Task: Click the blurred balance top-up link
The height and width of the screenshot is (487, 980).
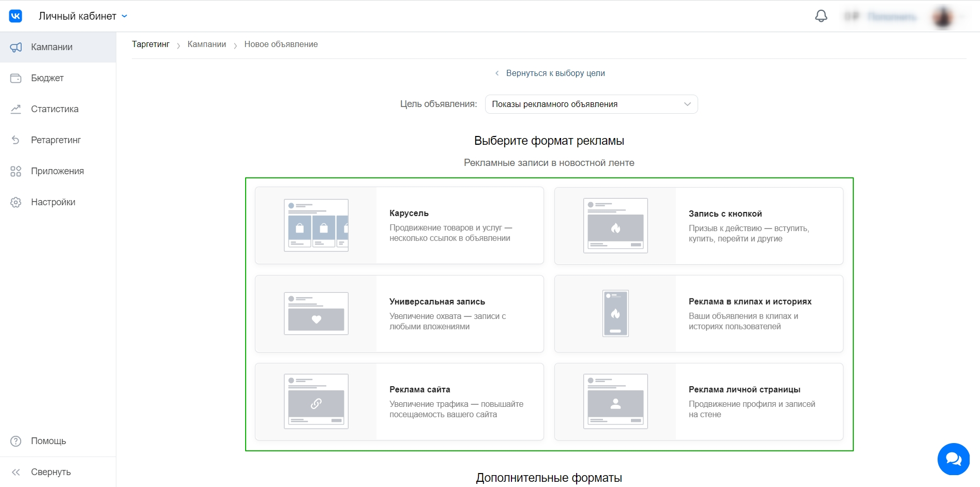Action: click(892, 17)
